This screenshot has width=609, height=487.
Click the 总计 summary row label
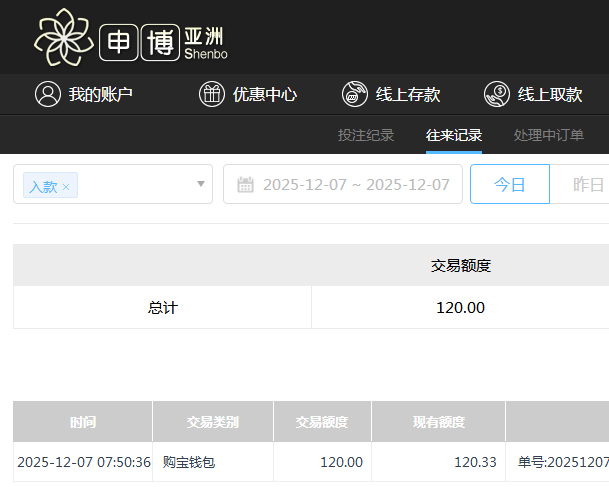click(x=162, y=308)
